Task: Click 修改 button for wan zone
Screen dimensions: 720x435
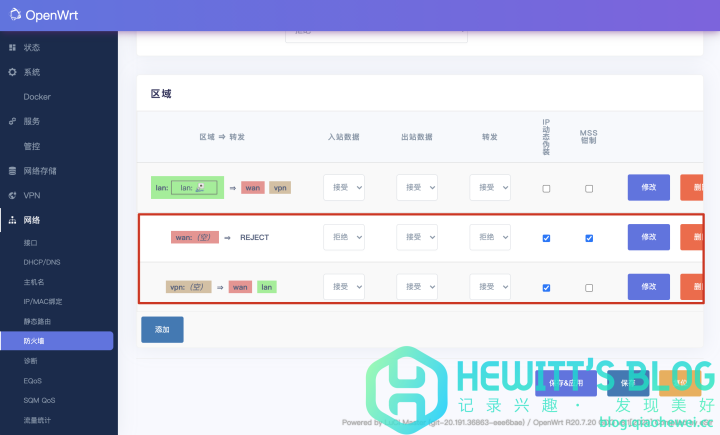Action: point(649,237)
